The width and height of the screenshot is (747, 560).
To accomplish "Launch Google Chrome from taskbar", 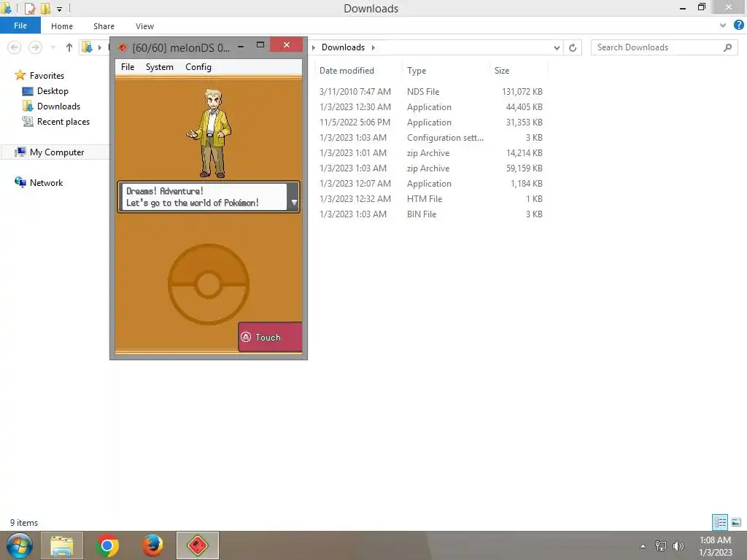I will click(x=107, y=545).
